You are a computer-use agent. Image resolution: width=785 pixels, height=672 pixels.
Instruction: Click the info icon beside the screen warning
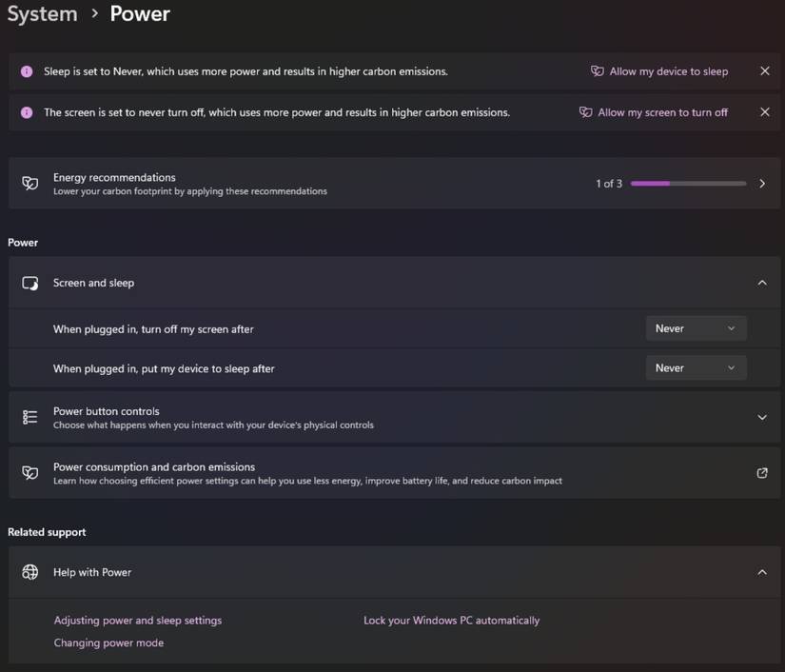click(27, 112)
